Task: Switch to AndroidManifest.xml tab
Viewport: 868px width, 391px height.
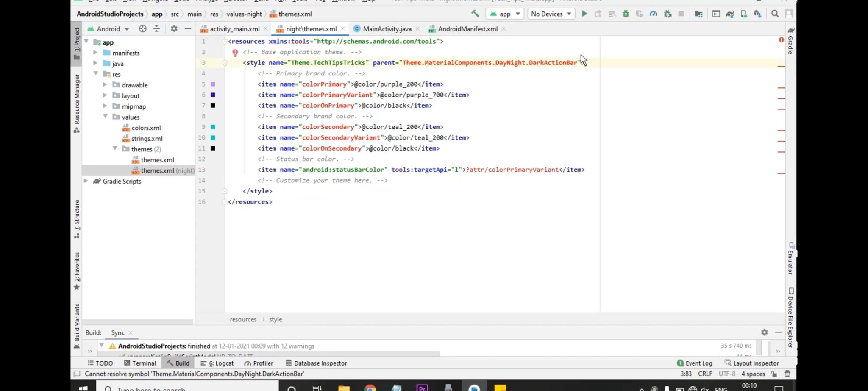Action: 467,29
